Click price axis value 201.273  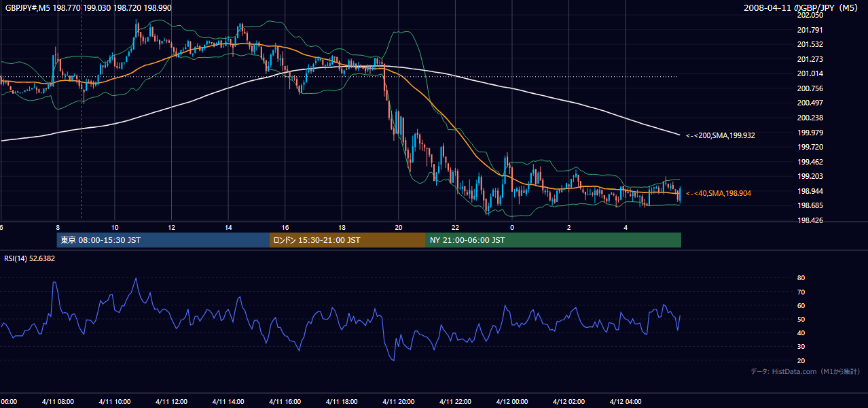pyautogui.click(x=810, y=59)
